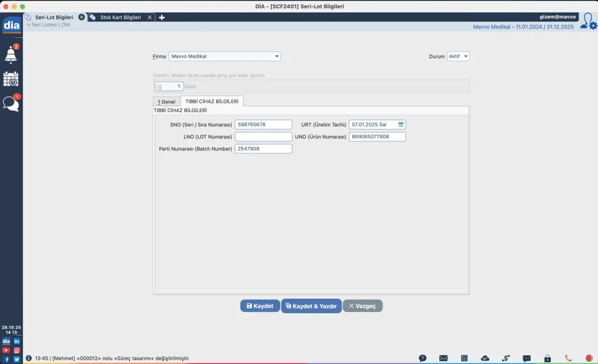The width and height of the screenshot is (598, 364).
Task: Click the Kaydet save button
Action: (x=260, y=306)
